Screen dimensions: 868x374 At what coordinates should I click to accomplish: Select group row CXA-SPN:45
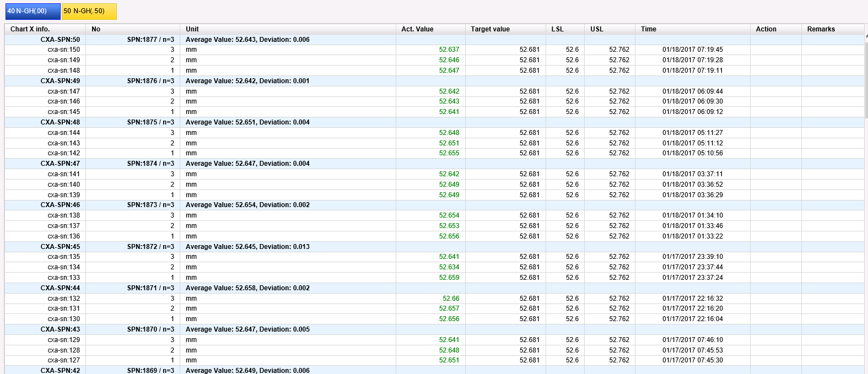434,247
